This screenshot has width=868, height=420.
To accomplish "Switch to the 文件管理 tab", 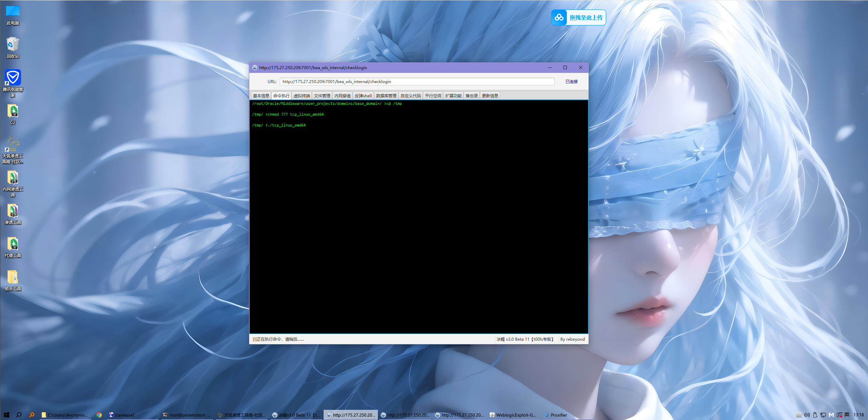I will click(322, 96).
